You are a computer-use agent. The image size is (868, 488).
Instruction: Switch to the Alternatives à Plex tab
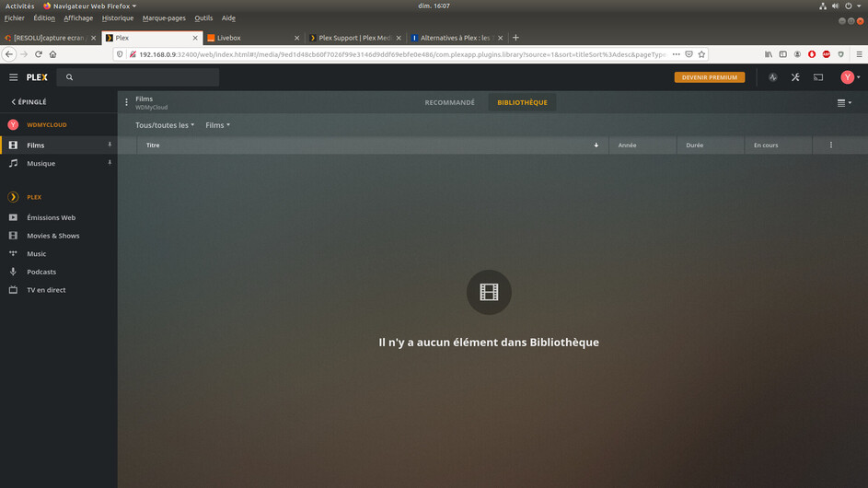[x=457, y=38]
